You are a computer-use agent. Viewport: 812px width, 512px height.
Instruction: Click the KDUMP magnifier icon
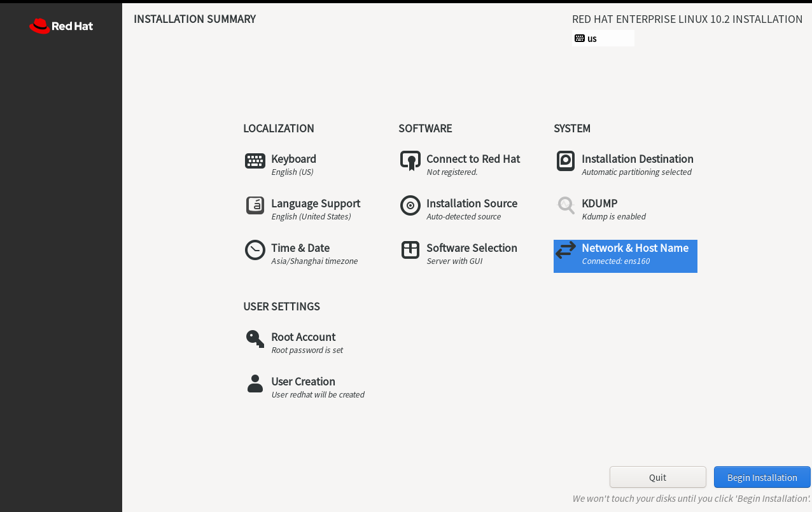click(566, 205)
